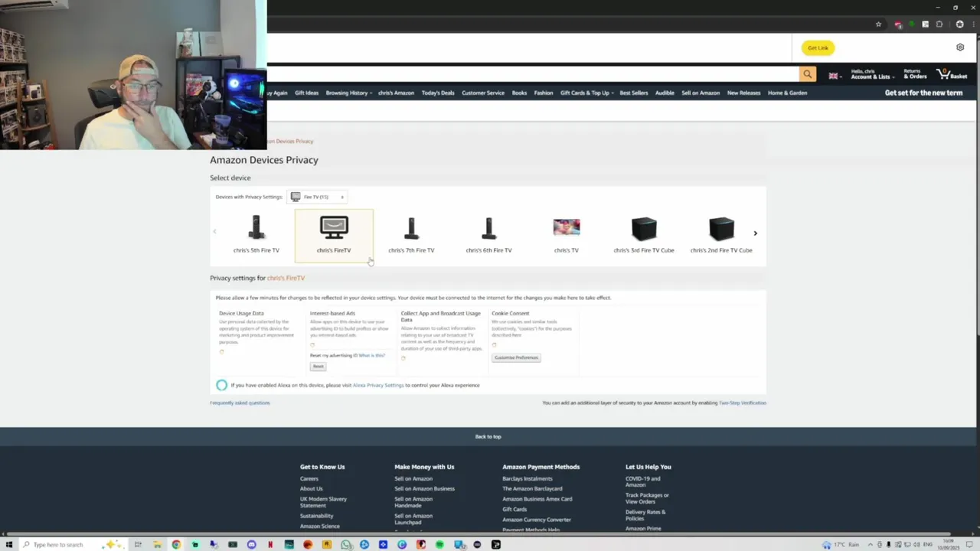Open the Barclays Instalments footer link
The width and height of the screenshot is (980, 551).
(528, 479)
